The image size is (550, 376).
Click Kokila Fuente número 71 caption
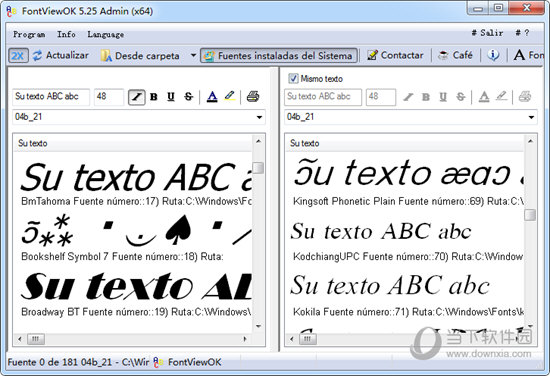tap(408, 312)
